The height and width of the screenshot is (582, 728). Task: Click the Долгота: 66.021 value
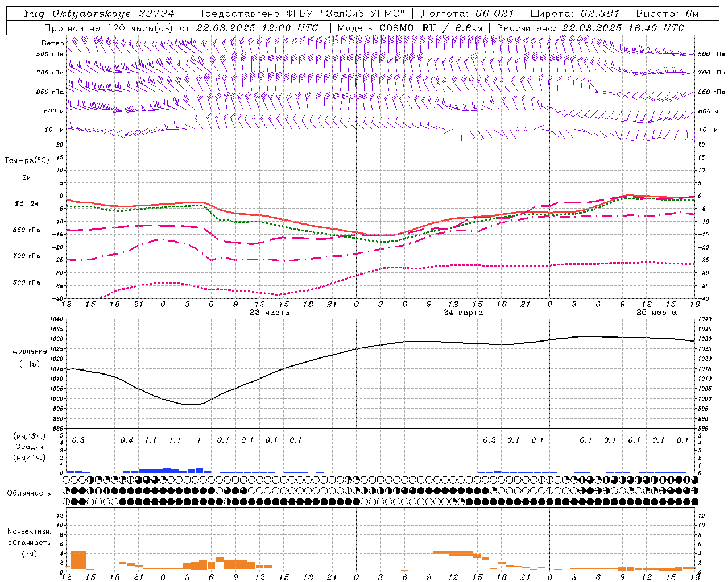tap(468, 14)
